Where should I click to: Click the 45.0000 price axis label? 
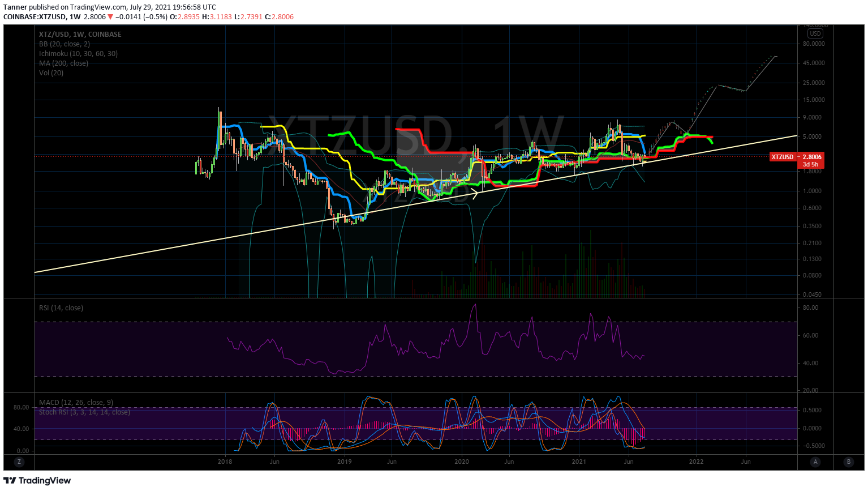[814, 63]
